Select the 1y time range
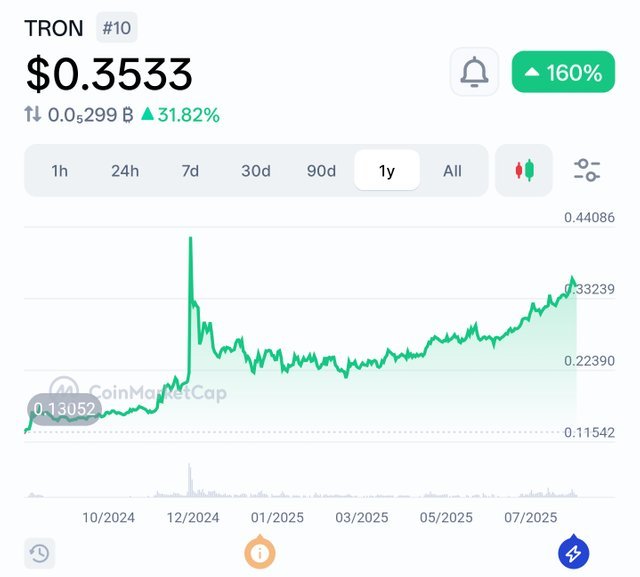This screenshot has height=577, width=640. [x=387, y=171]
